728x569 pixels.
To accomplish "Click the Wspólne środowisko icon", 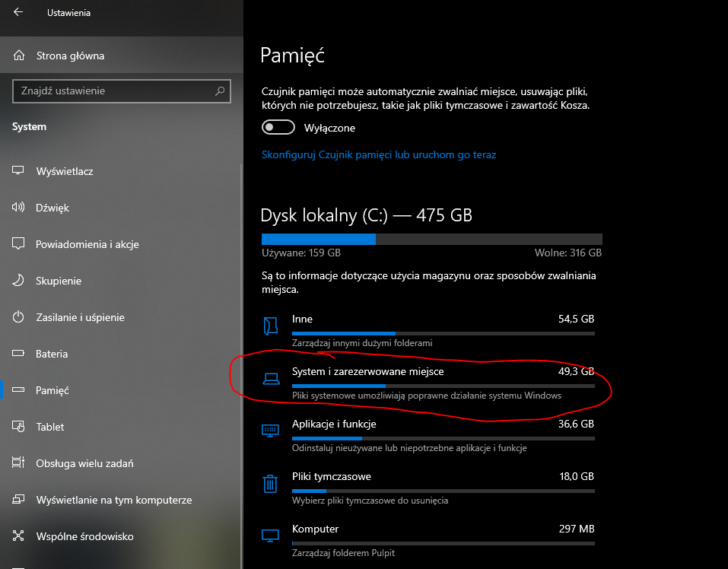I will [18, 536].
